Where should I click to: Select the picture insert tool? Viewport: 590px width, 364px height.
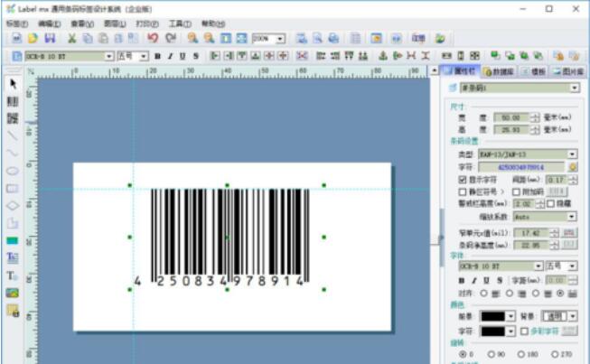13,293
